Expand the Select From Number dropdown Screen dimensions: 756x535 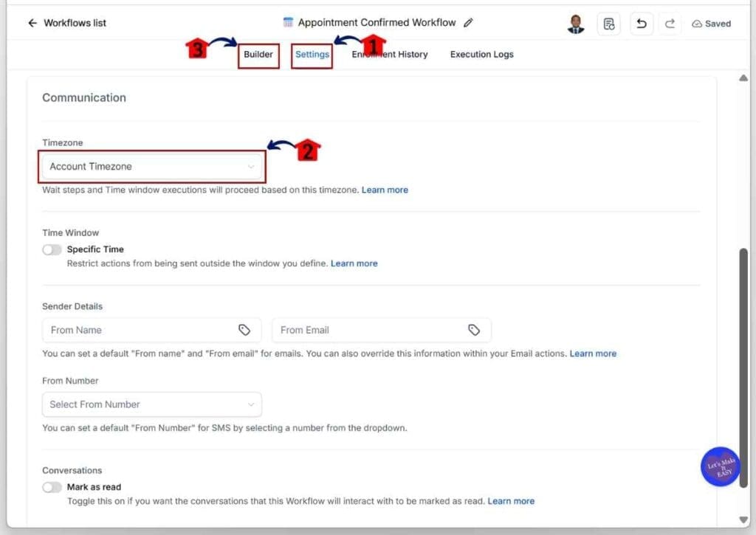(x=152, y=404)
